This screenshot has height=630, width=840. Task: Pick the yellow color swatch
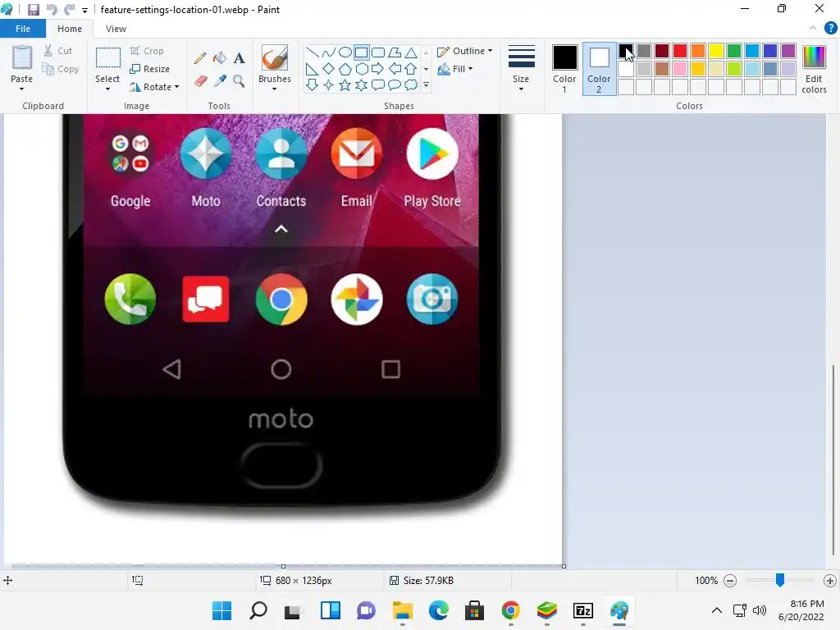[715, 51]
